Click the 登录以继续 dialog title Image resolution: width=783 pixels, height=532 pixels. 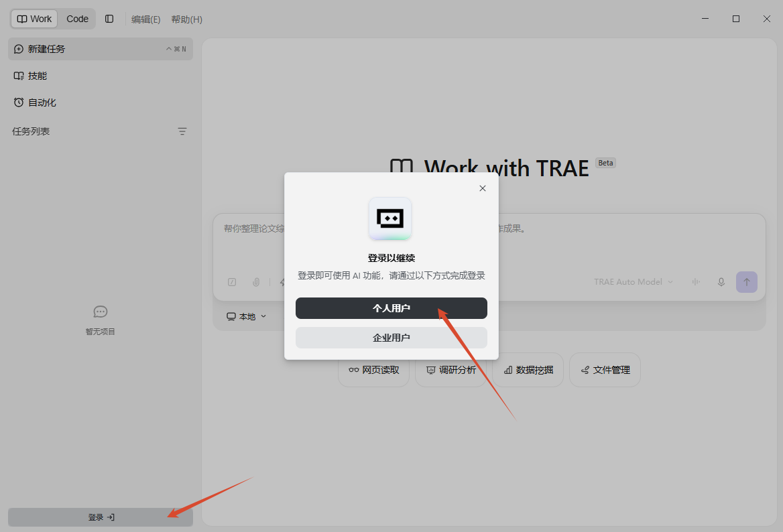[x=391, y=258]
